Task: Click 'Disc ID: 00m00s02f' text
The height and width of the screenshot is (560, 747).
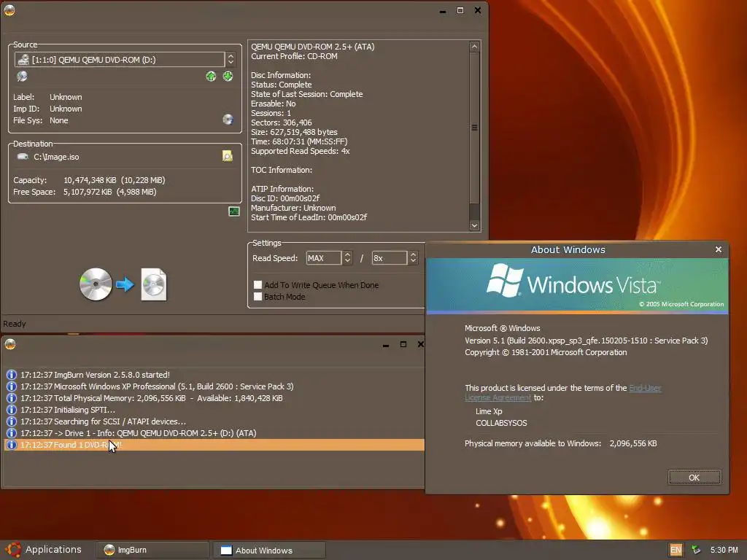Action: [x=285, y=198]
